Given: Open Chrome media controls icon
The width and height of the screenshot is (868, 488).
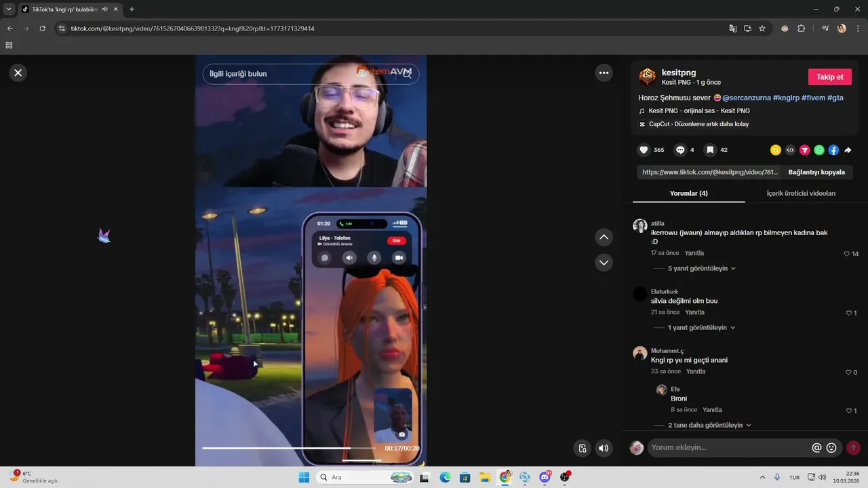Looking at the screenshot, I should point(825,28).
